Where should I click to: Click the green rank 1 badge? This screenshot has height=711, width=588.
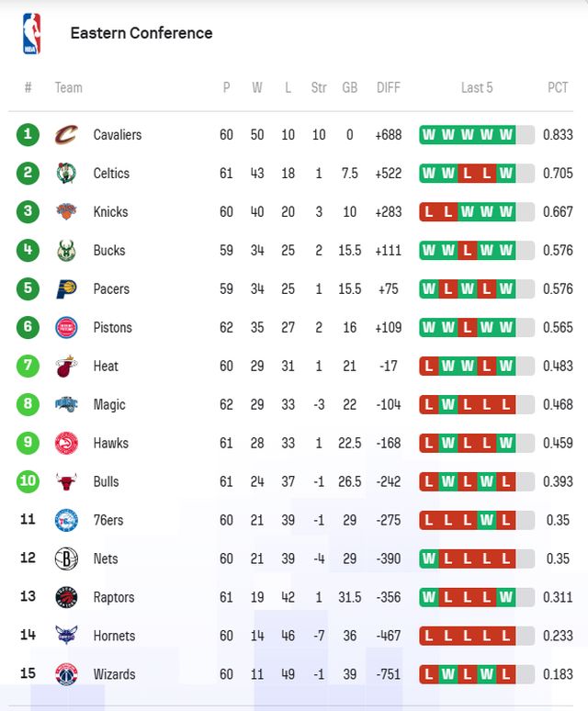28,135
